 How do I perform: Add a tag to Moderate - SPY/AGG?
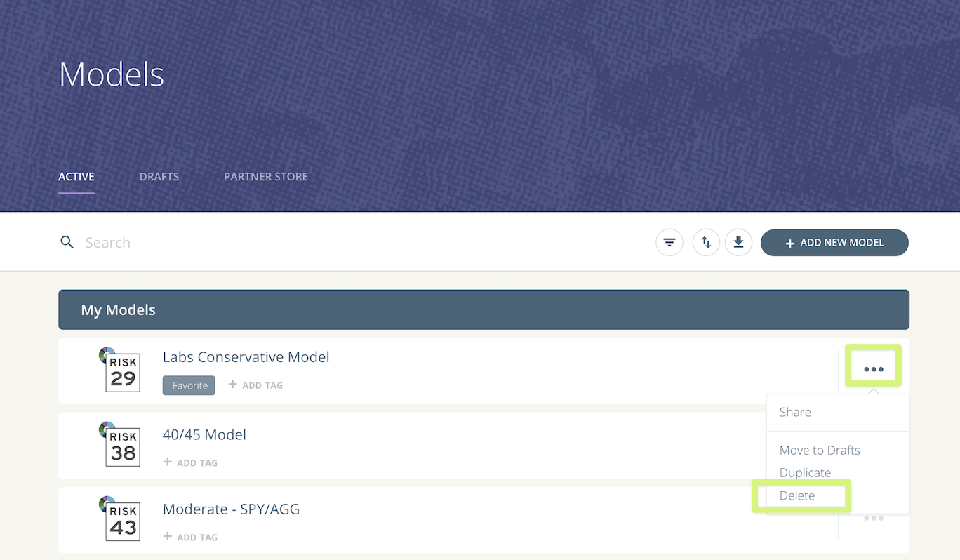[190, 537]
